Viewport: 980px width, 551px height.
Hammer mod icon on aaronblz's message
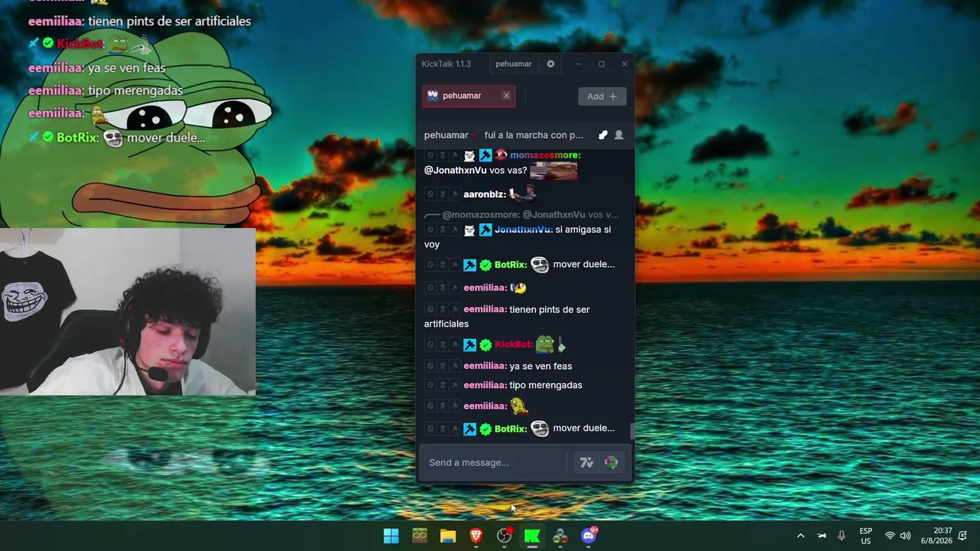pos(454,194)
